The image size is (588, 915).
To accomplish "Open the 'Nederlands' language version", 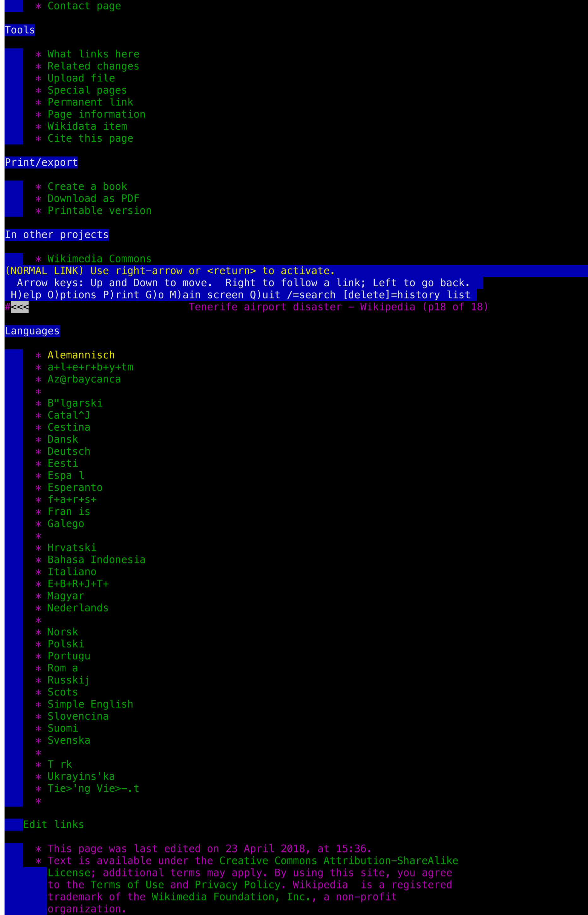I will [x=78, y=608].
